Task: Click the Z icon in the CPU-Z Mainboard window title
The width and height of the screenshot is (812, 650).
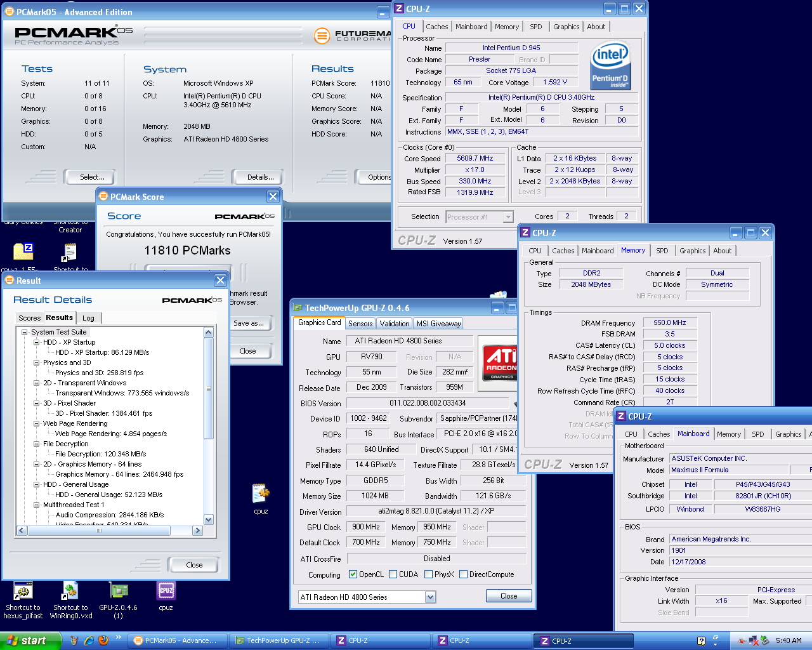Action: [621, 416]
